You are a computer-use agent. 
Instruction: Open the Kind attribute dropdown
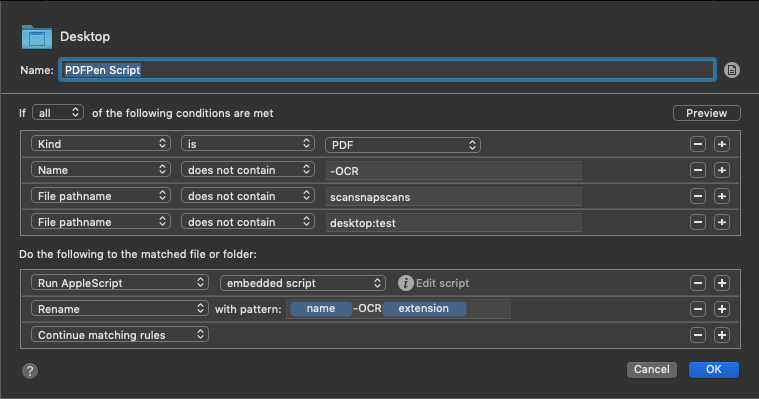[x=101, y=144]
